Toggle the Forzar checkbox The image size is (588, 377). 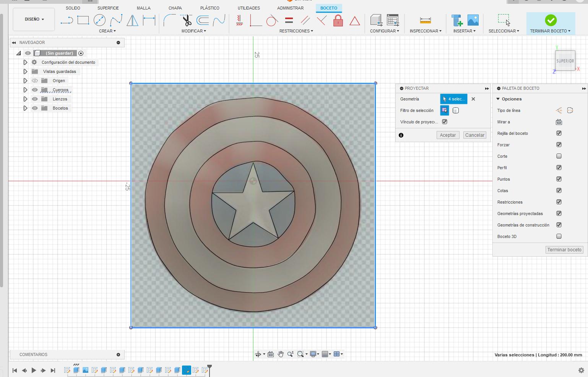[559, 145]
